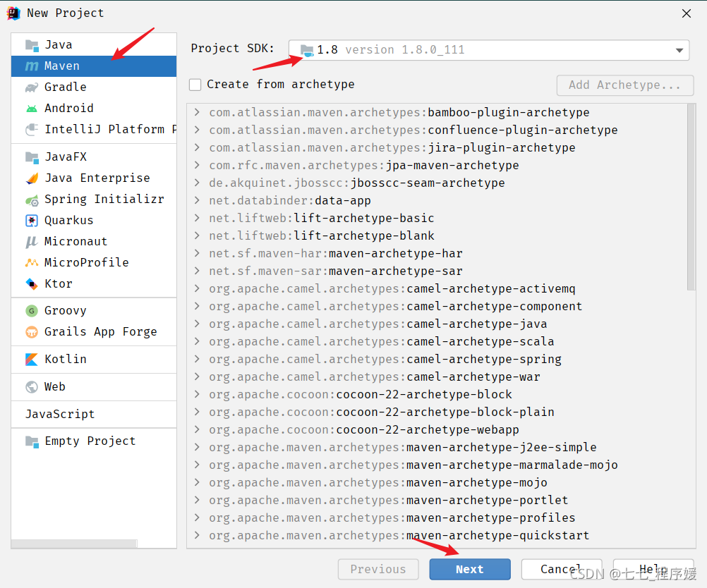
Task: Select maven-archetype-marmalade-mojo row text
Action: [413, 465]
